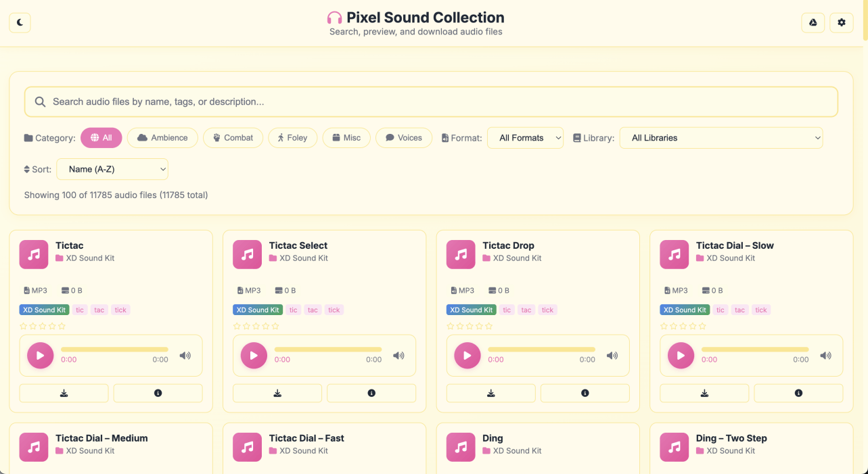Click the "tic" tag on Tictac card
The height and width of the screenshot is (474, 868).
point(80,310)
